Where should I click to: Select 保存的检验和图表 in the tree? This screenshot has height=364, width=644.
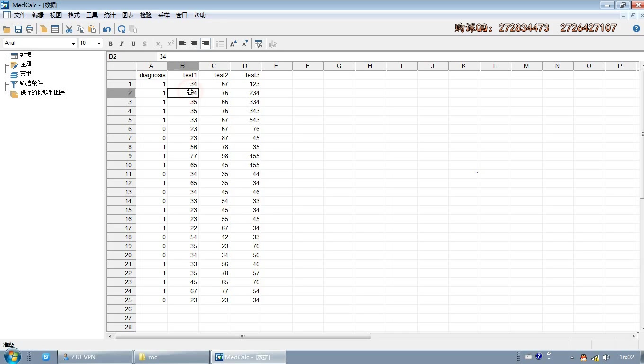point(43,92)
